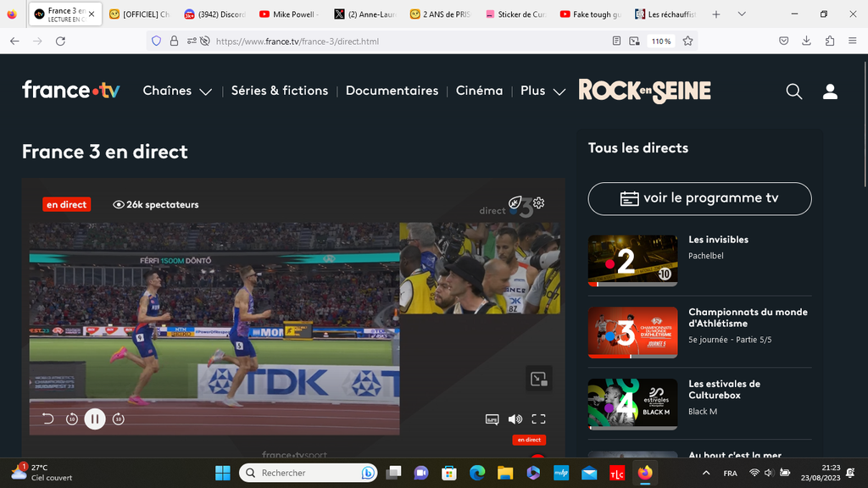868x488 pixels.
Task: Open Séries & fictions section
Action: pos(280,91)
